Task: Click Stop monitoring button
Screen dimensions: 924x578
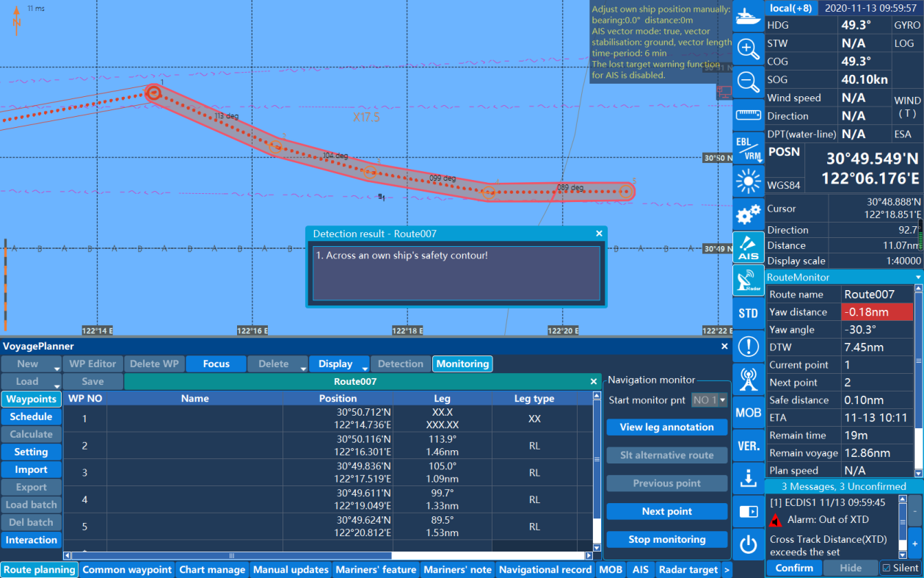Action: (667, 539)
